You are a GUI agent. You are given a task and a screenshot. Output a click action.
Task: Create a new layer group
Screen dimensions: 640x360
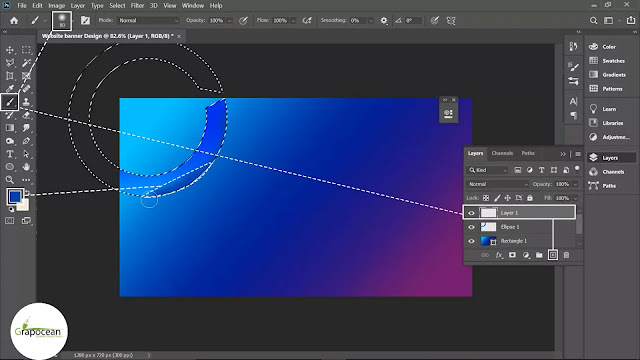pos(539,255)
